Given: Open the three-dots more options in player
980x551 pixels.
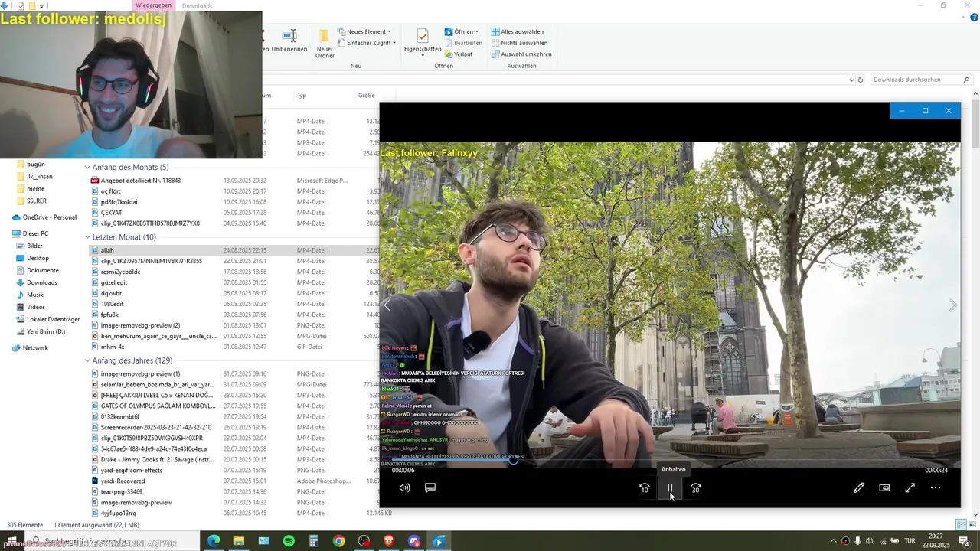Looking at the screenshot, I should (x=936, y=487).
